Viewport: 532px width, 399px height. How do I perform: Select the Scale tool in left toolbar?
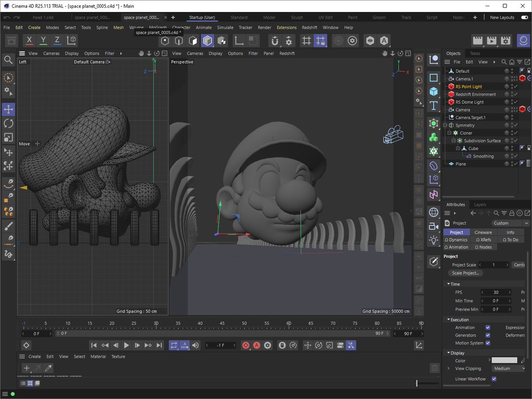[x=8, y=137]
